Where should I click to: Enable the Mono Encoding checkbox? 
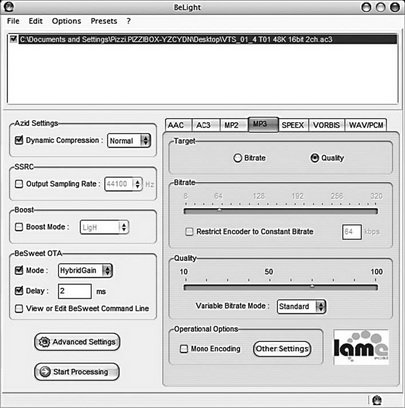pos(184,349)
